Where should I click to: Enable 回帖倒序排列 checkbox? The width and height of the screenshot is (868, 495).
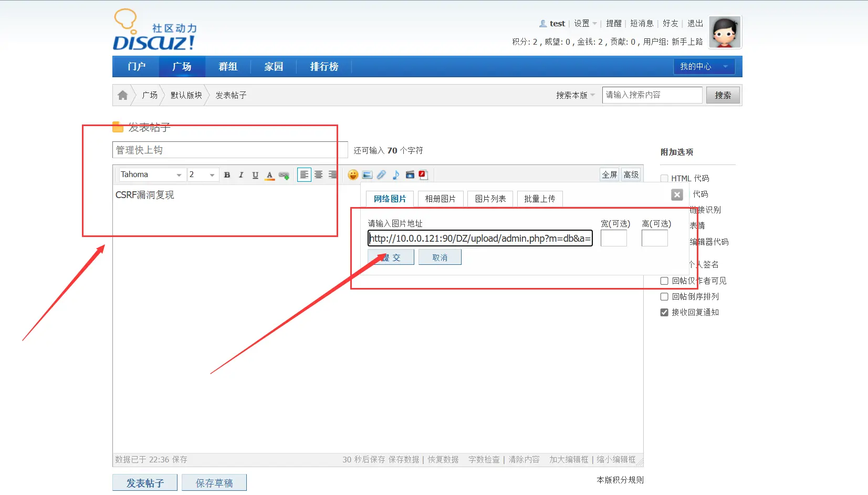pos(664,297)
